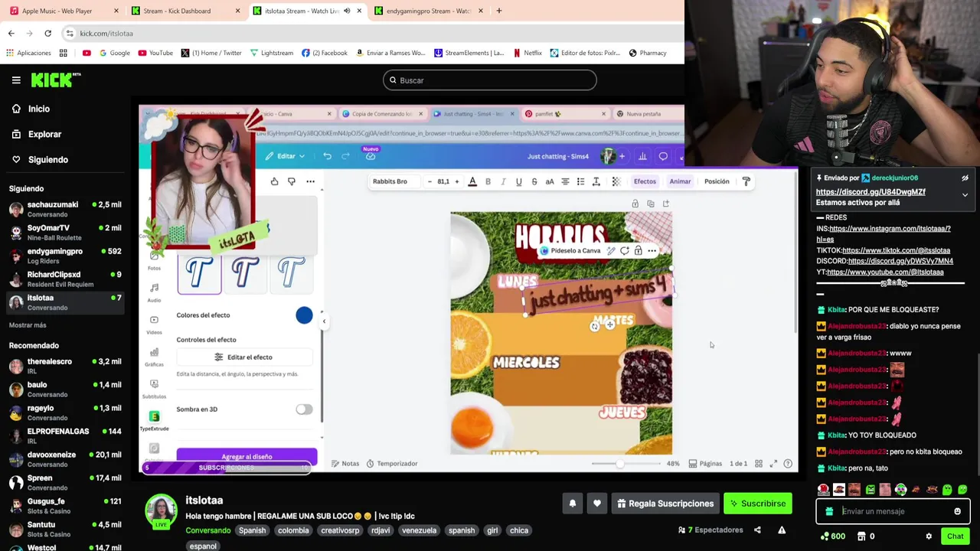
Task: Click Canva undo arrow
Action: 327,156
